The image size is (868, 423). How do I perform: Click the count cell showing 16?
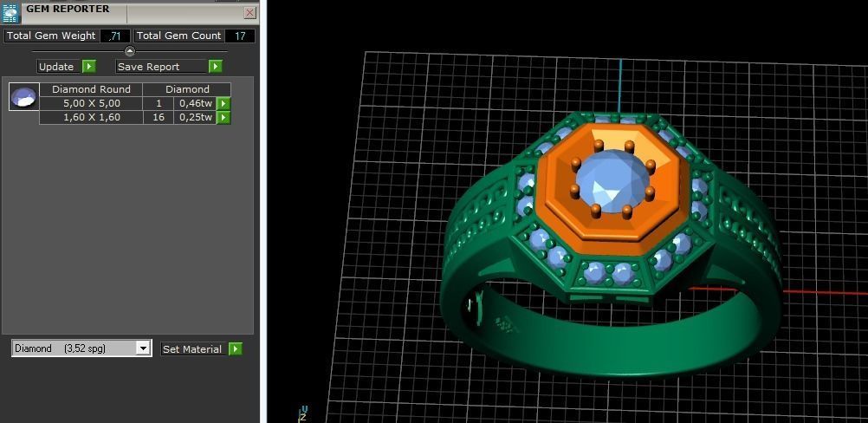coord(159,117)
